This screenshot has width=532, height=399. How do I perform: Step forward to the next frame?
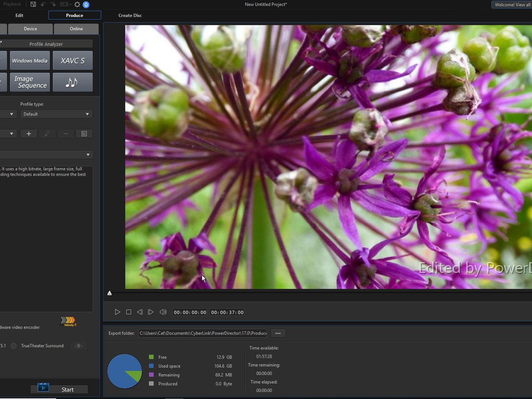(151, 312)
